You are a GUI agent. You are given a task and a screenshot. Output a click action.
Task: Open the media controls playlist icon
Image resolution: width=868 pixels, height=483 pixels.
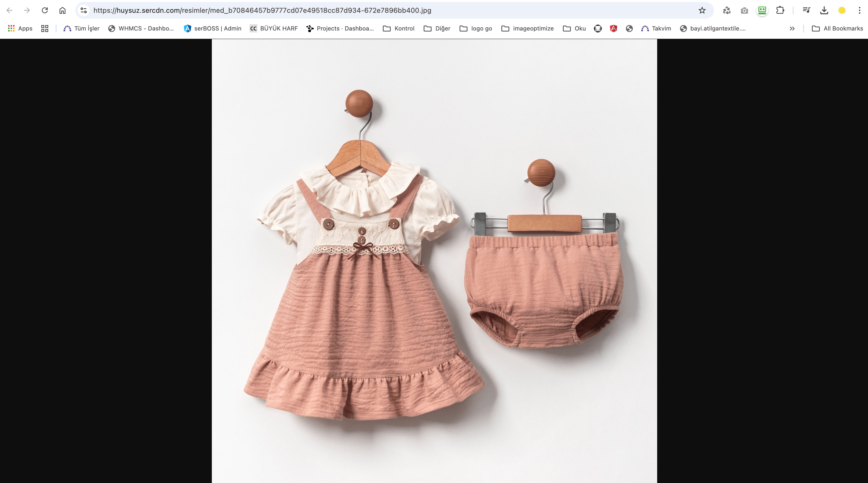pos(806,10)
